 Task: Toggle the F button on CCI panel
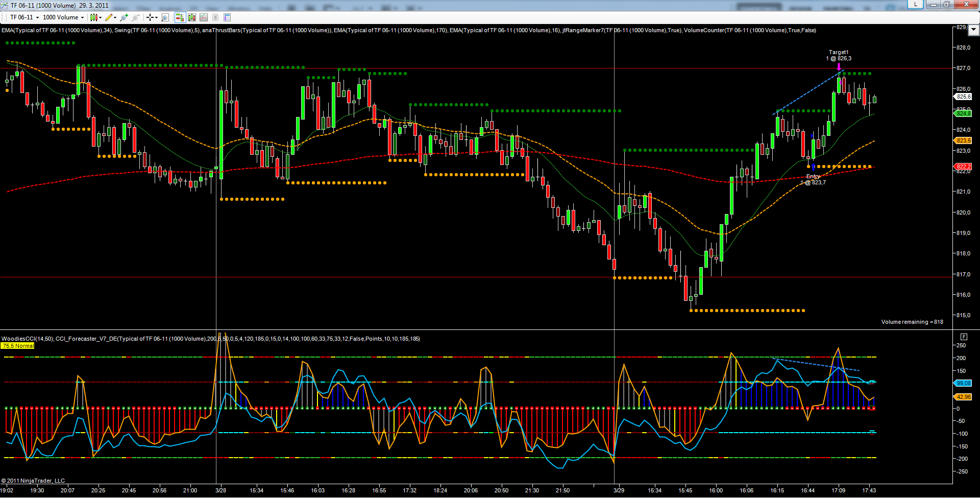(x=964, y=337)
